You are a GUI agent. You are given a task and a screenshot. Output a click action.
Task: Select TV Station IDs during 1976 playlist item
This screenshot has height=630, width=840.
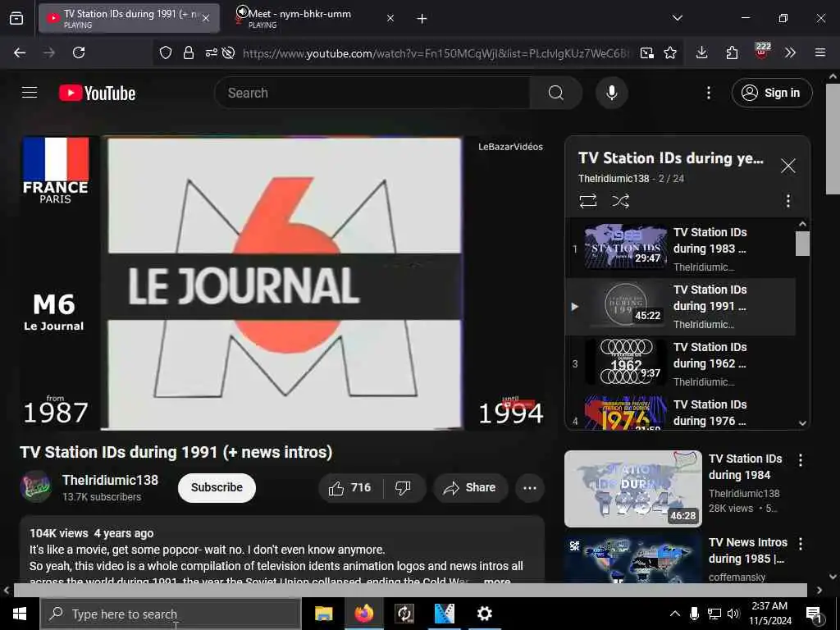pos(680,413)
